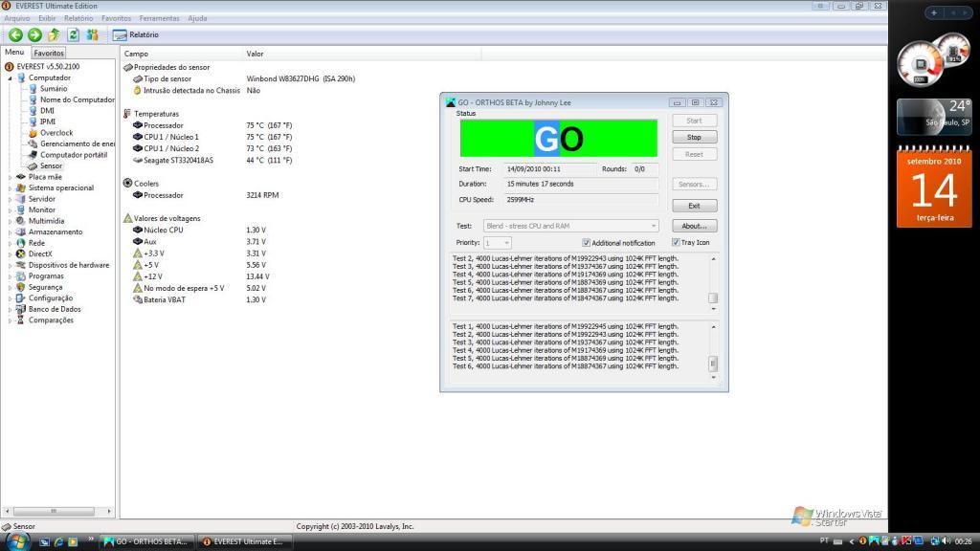Click the disabled Start button in ORTHOS
This screenshot has width=980, height=551.
point(695,121)
